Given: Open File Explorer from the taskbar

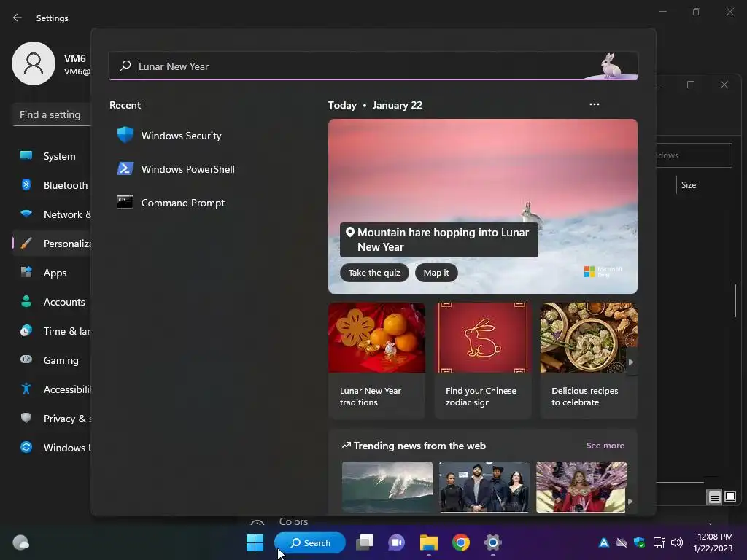Looking at the screenshot, I should click(429, 542).
